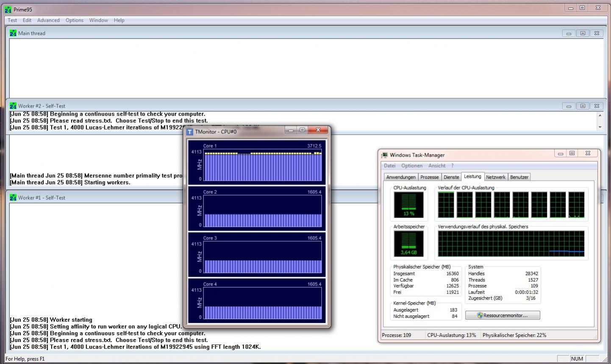Open the ? help menu in Task-Manager
Image resolution: width=611 pixels, height=364 pixels.
(452, 166)
